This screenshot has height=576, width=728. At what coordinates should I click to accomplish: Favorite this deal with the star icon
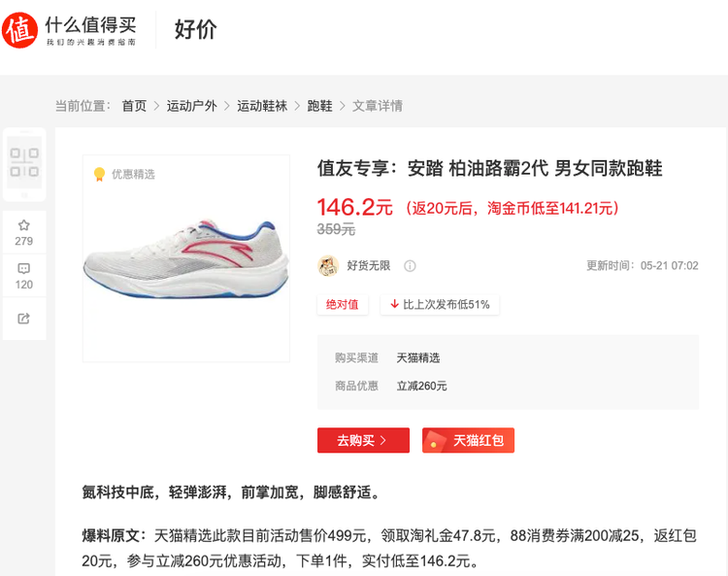(23, 225)
